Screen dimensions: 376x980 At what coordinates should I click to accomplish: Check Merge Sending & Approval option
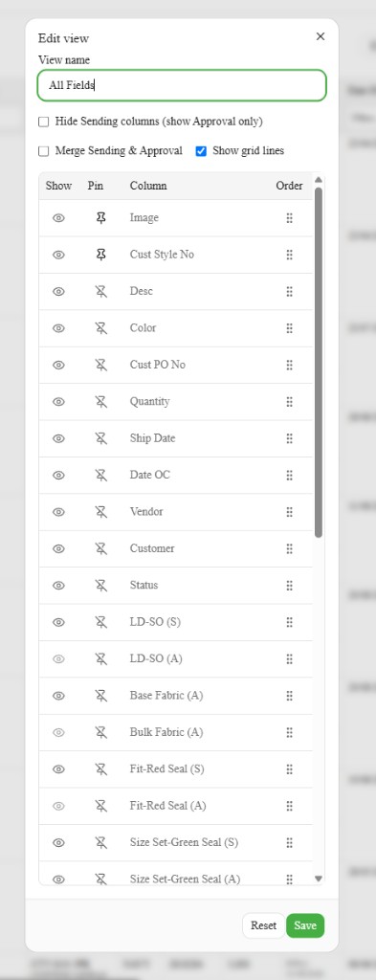44,151
